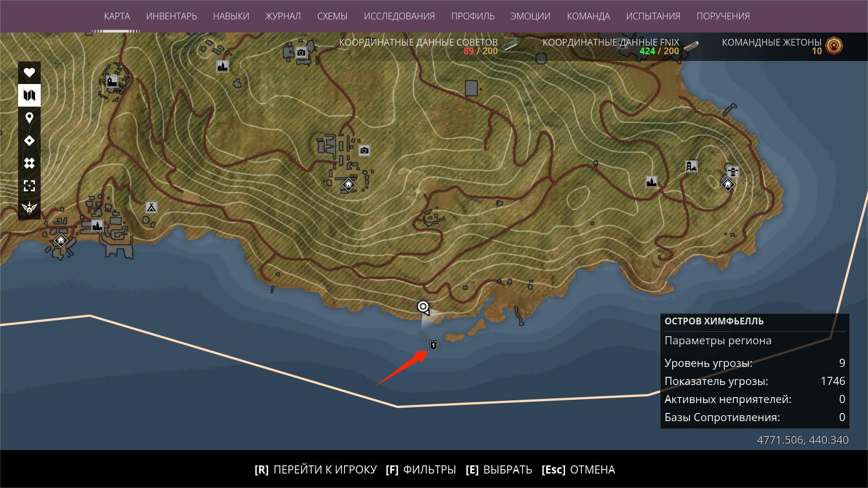This screenshot has height=488, width=868.
Task: Go to the ЖУРНАЛ tab
Action: coord(283,16)
